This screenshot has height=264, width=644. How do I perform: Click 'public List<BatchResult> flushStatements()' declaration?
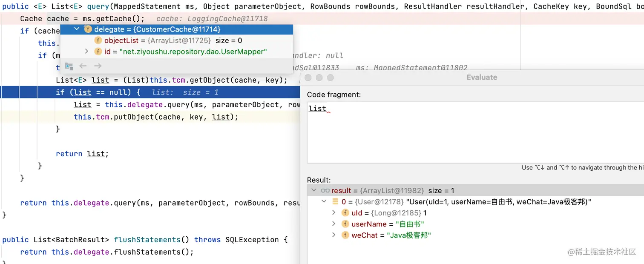145,240
